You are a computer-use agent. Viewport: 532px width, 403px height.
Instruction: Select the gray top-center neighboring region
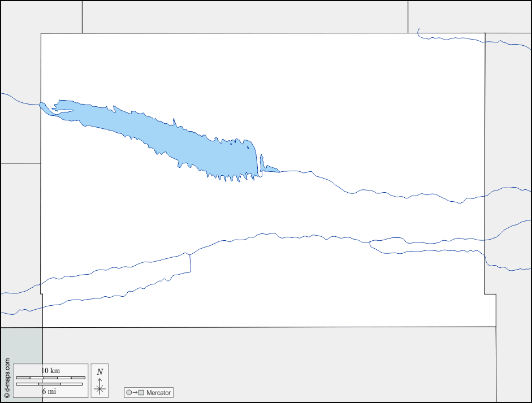pyautogui.click(x=245, y=16)
